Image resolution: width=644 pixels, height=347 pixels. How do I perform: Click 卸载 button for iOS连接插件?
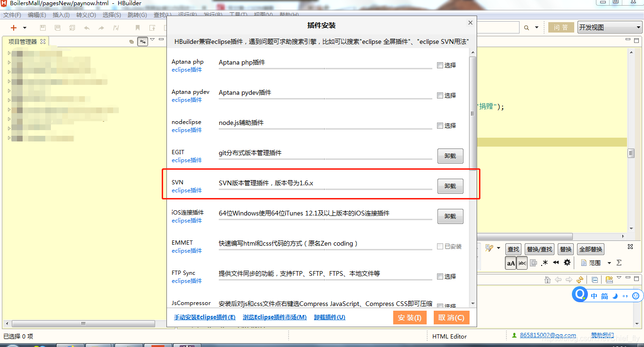coord(450,216)
